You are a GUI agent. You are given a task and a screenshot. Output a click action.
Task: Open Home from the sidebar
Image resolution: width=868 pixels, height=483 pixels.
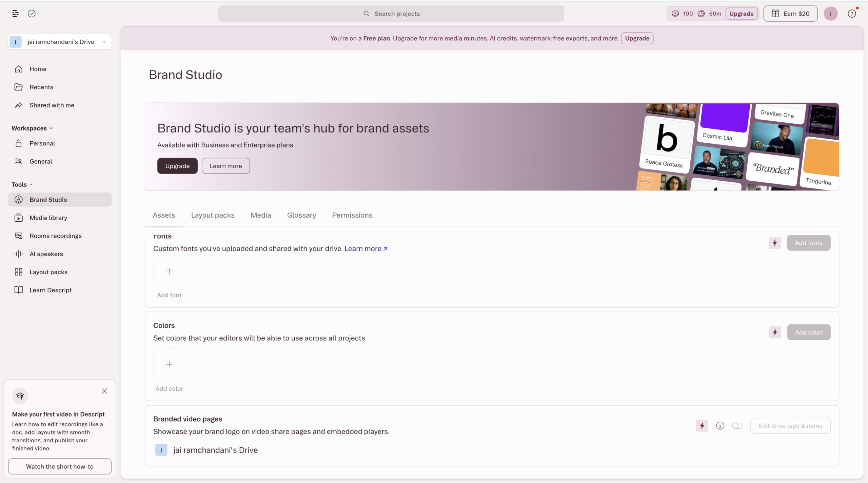pos(60,69)
